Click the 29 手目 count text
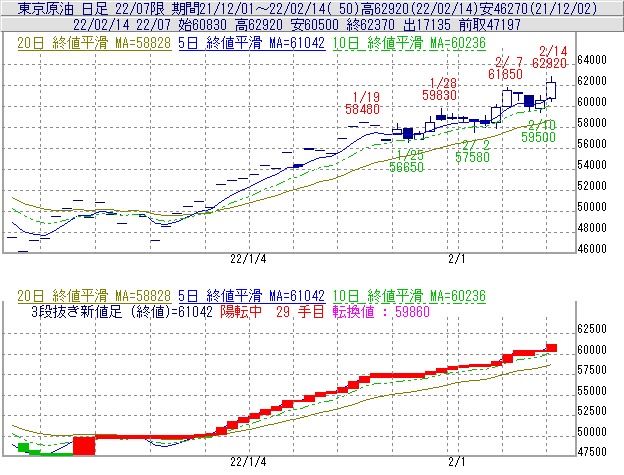This screenshot has width=624, height=475. pos(300,311)
